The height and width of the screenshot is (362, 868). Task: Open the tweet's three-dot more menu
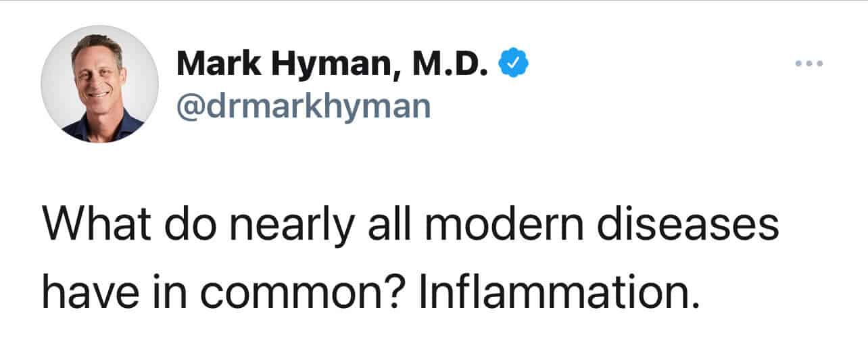coord(809,64)
